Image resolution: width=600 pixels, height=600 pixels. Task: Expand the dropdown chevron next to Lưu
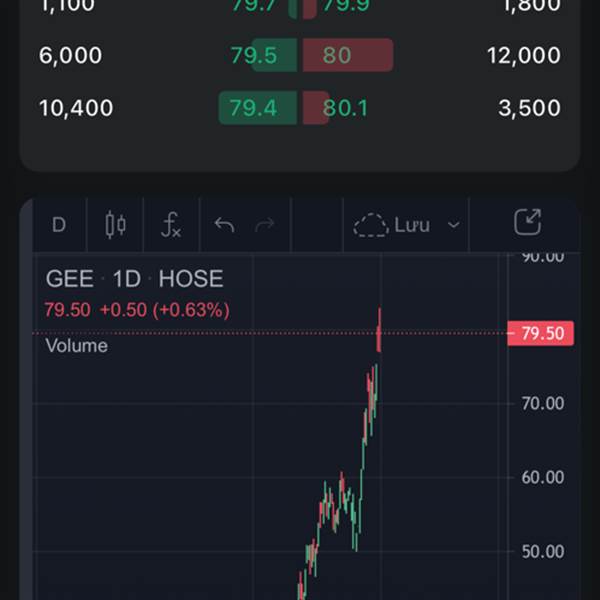pyautogui.click(x=454, y=225)
